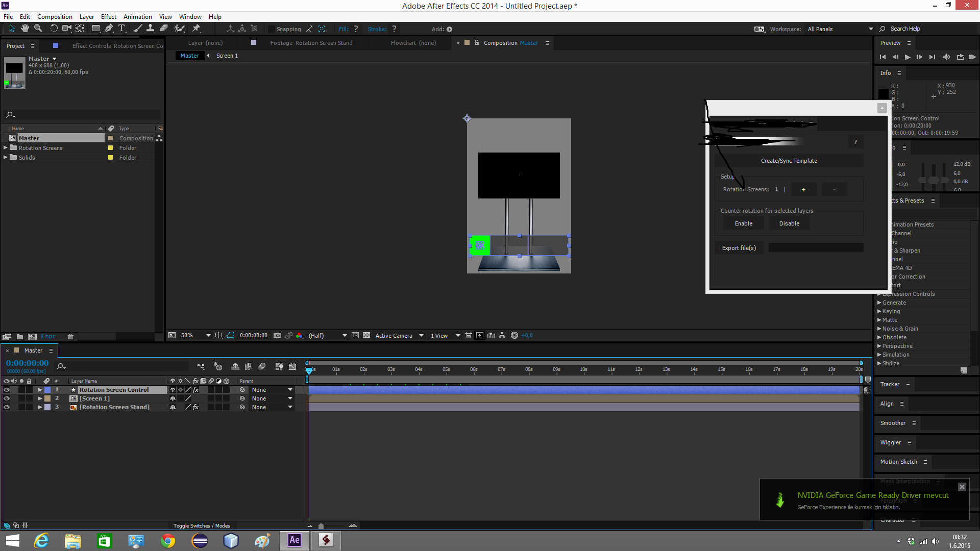Click the Disable counter rotation button
The height and width of the screenshot is (551, 980).
click(x=789, y=223)
